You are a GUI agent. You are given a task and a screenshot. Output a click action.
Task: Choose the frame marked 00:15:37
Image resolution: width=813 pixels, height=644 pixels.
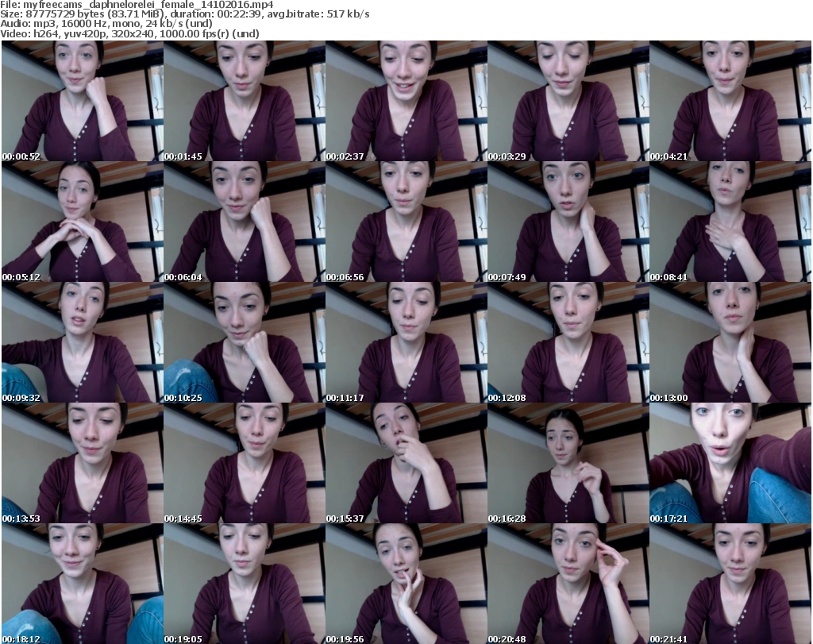[x=406, y=463]
